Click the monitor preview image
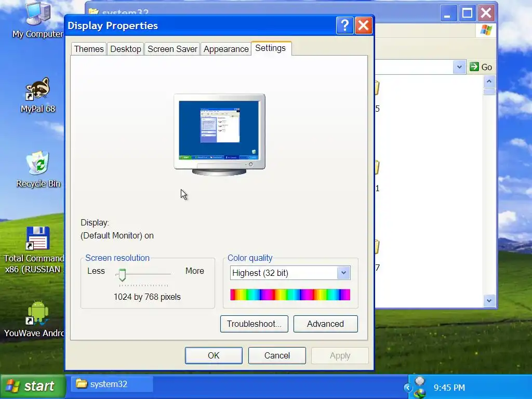Image resolution: width=532 pixels, height=399 pixels. tap(220, 135)
